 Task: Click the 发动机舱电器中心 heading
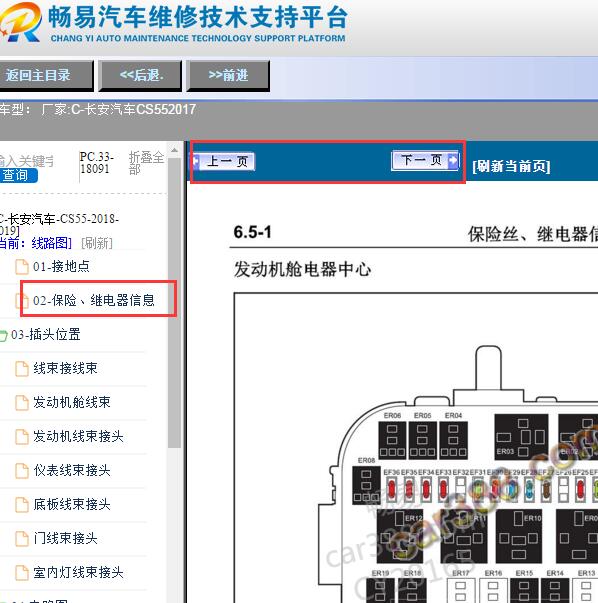click(302, 269)
